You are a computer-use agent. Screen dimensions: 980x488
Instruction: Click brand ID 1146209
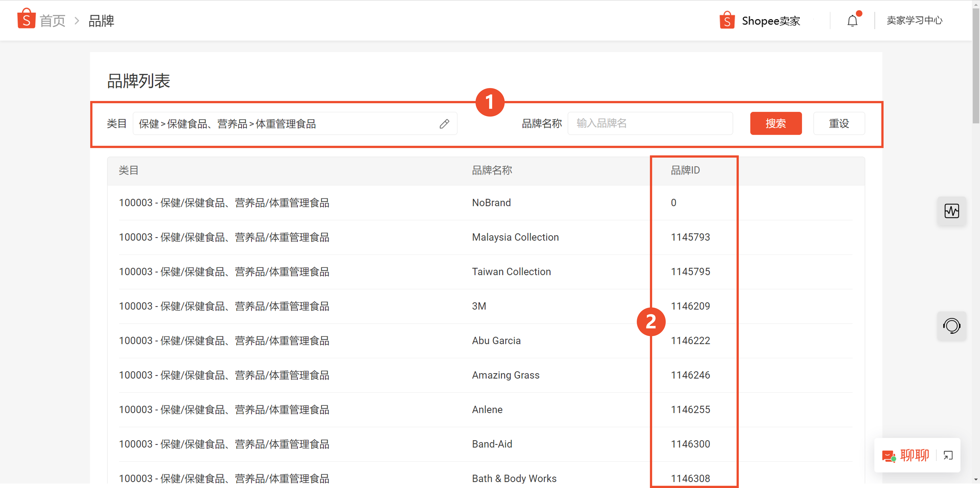click(690, 306)
